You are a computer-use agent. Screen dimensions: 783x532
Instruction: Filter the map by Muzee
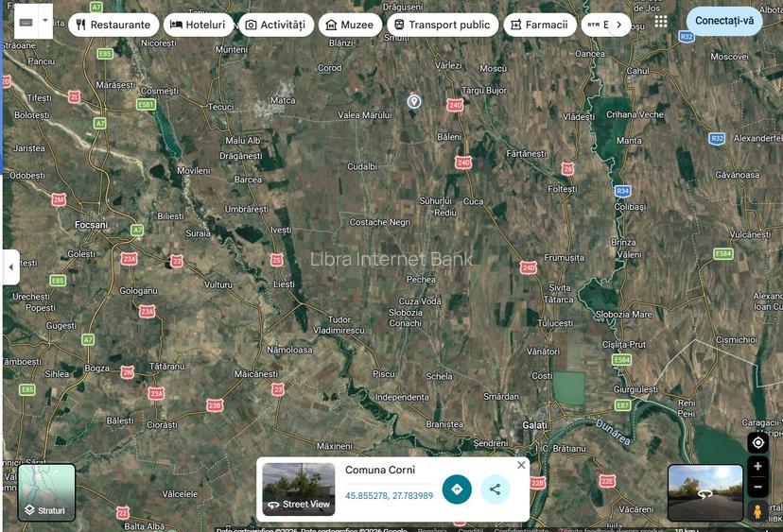pyautogui.click(x=349, y=25)
